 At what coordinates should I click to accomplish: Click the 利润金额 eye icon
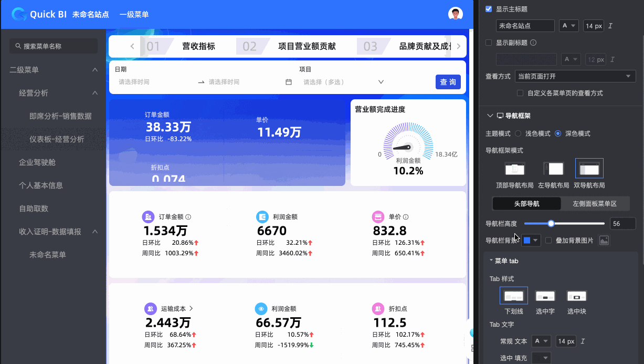261,309
